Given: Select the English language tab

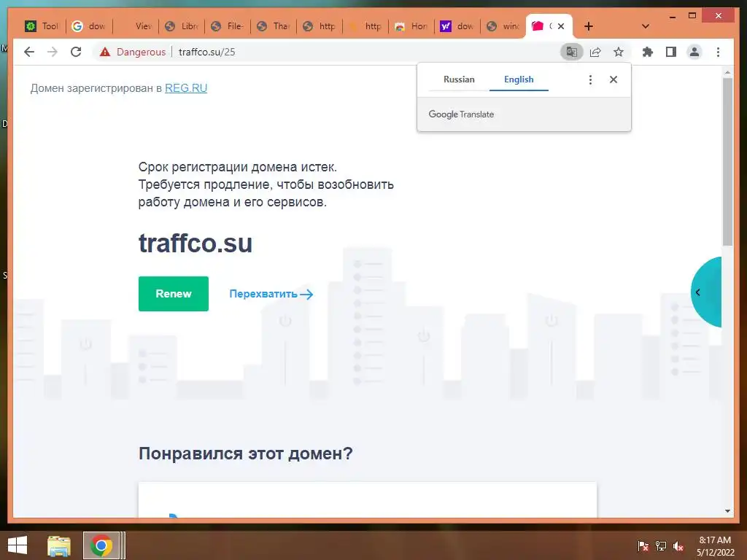Looking at the screenshot, I should tap(519, 79).
